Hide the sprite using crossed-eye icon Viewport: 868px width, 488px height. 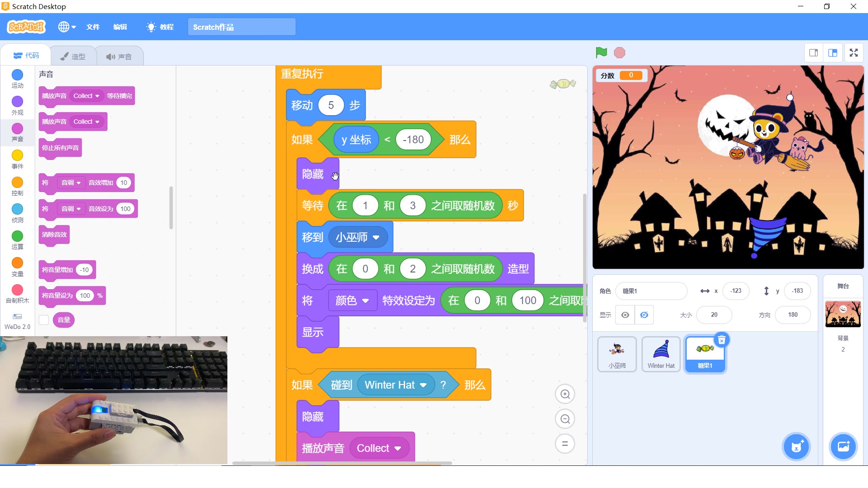(x=644, y=315)
